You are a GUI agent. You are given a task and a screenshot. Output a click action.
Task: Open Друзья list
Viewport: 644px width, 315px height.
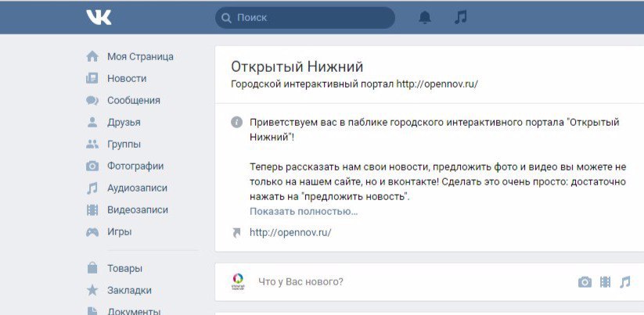(x=124, y=122)
